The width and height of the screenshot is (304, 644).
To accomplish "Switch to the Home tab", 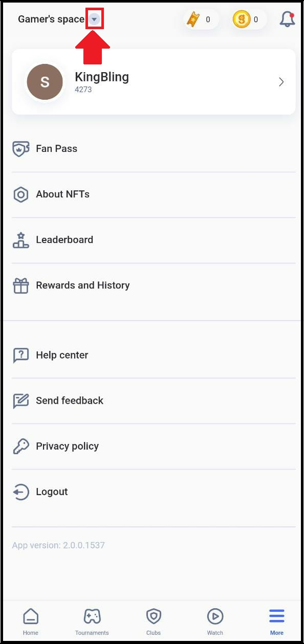I will [31, 621].
